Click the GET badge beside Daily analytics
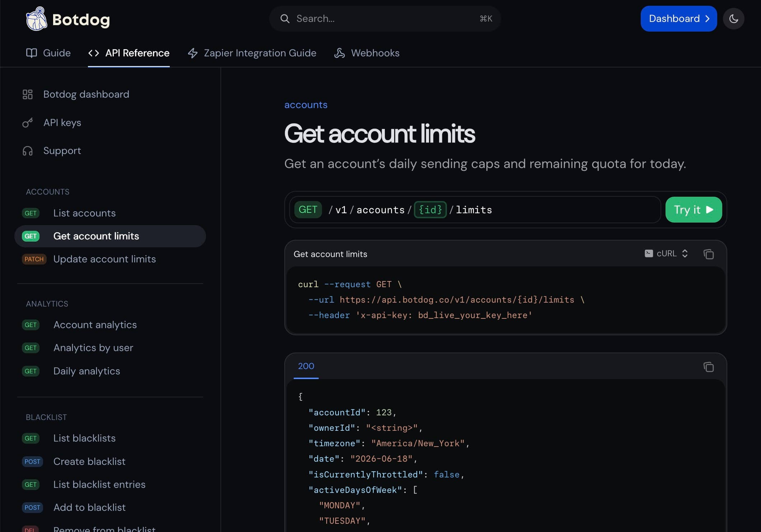This screenshot has width=761, height=532. click(31, 371)
